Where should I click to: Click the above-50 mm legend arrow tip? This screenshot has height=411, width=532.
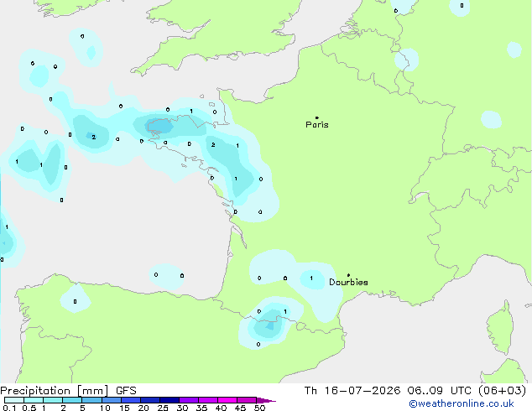(x=266, y=400)
